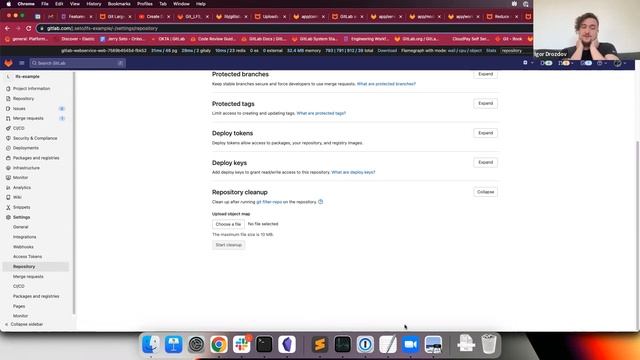Select General under Settings
The height and width of the screenshot is (360, 640).
pyautogui.click(x=20, y=227)
